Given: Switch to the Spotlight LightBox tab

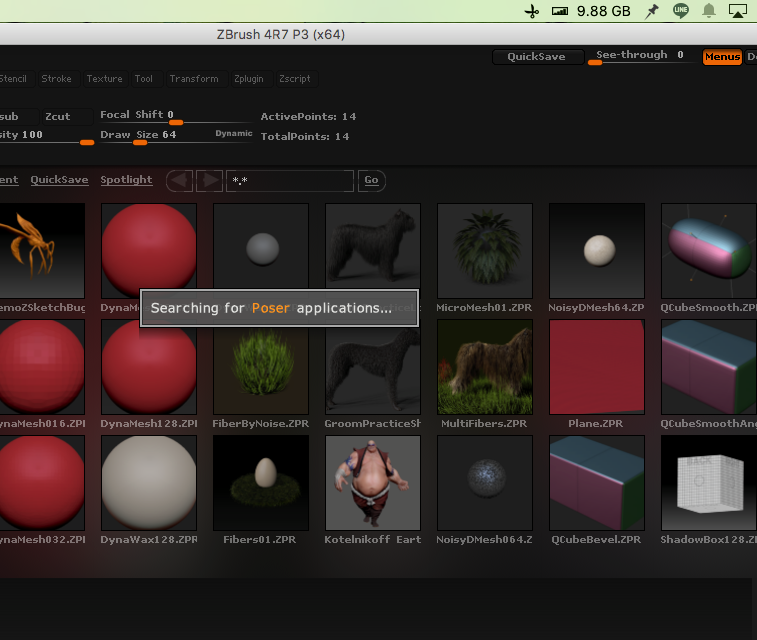Looking at the screenshot, I should tap(126, 180).
